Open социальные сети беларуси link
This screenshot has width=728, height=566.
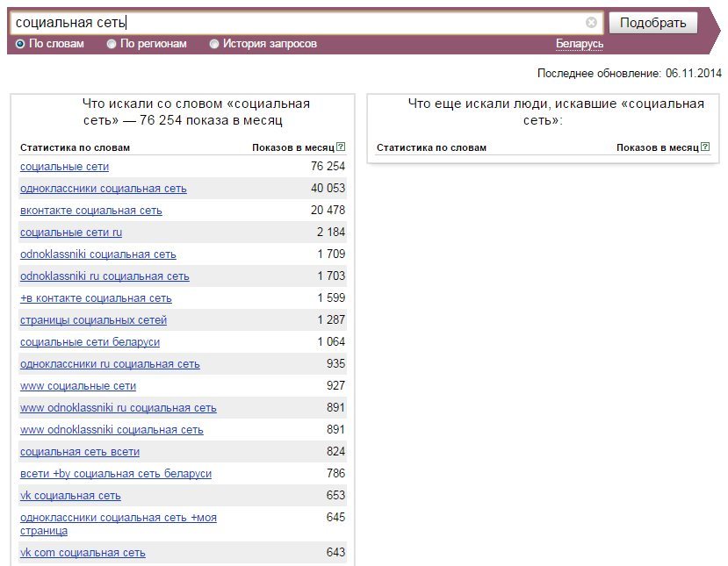(x=90, y=342)
